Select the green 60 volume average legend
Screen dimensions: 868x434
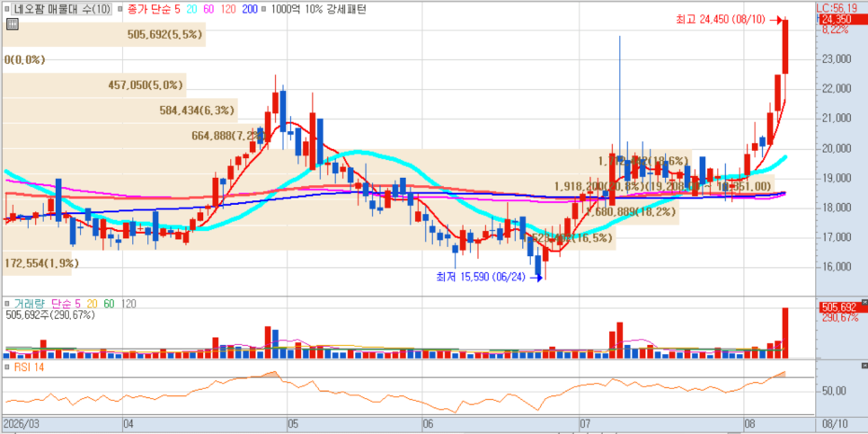click(110, 304)
